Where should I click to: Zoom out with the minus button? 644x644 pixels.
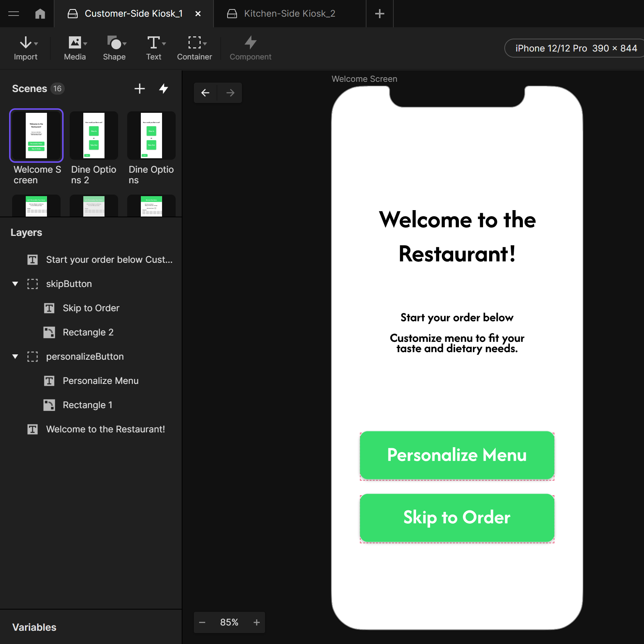(x=202, y=622)
